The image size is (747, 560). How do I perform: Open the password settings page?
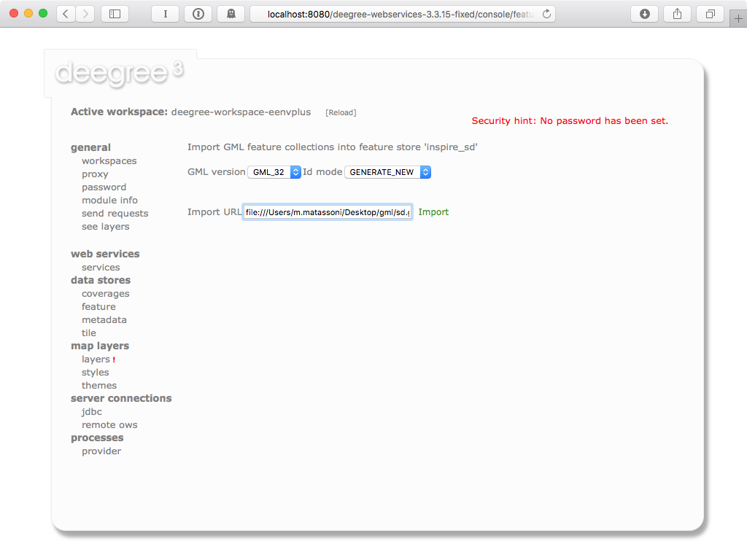(104, 187)
